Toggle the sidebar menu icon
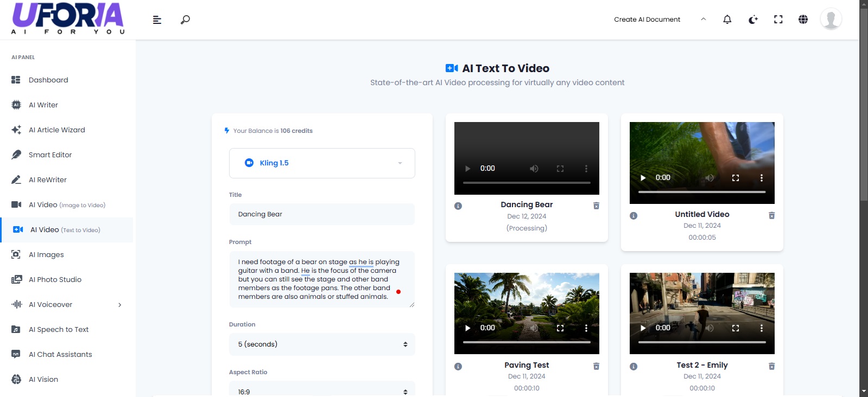Image resolution: width=868 pixels, height=397 pixels. [157, 20]
